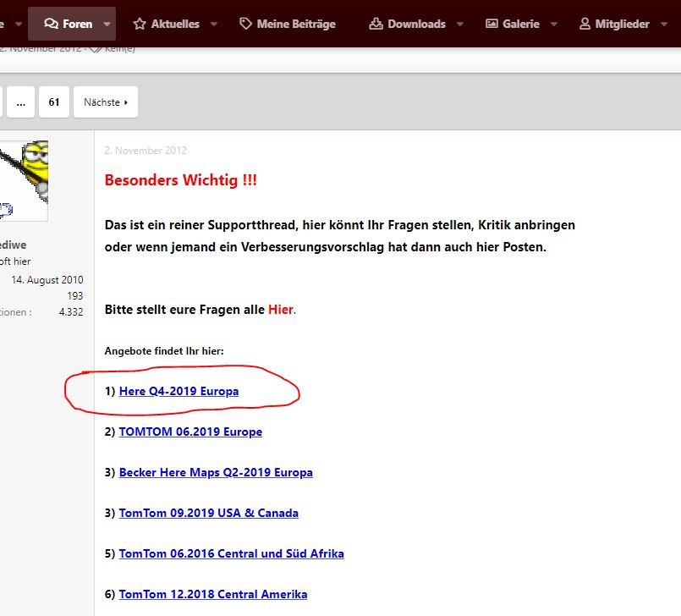Viewport: 681px width, 616px height.
Task: Expand the Foren dropdown arrow
Action: point(107,24)
